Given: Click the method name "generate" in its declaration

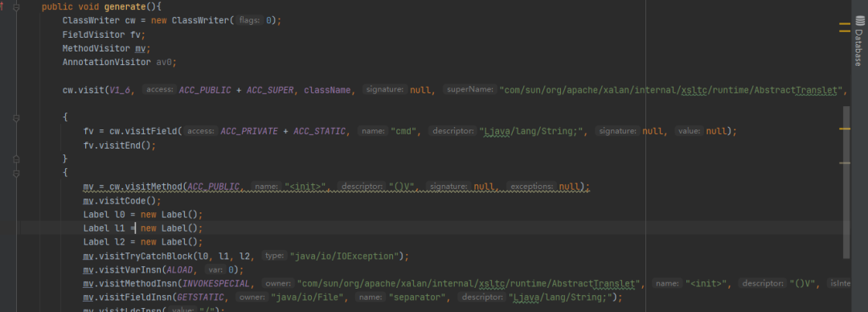Looking at the screenshot, I should tap(125, 7).
